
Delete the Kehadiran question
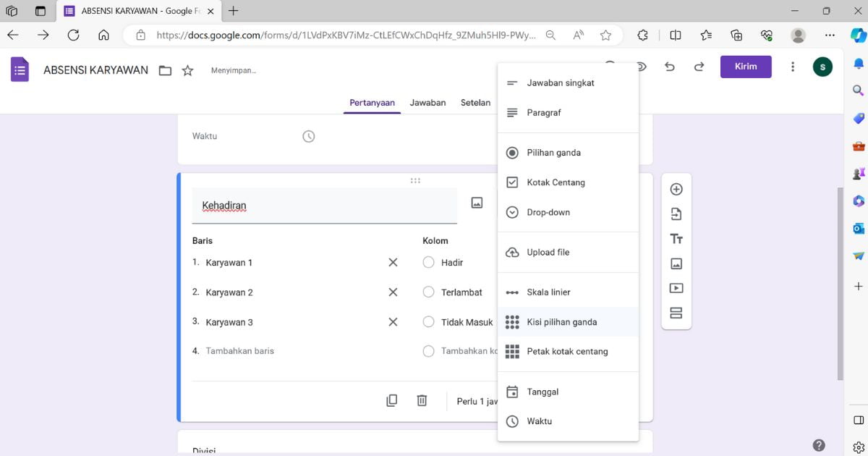point(422,400)
